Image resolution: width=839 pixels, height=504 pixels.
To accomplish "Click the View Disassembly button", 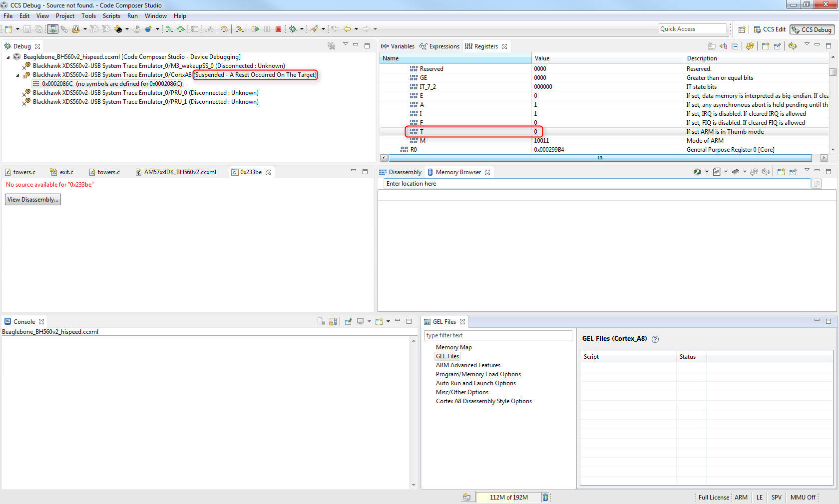I will pyautogui.click(x=33, y=200).
